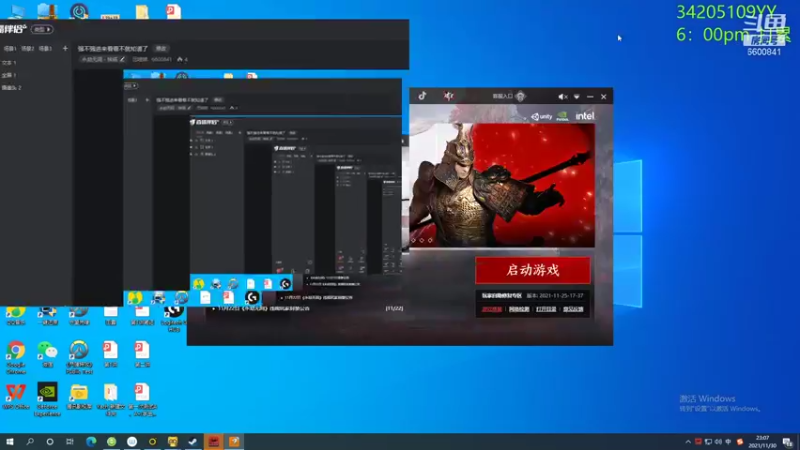The image size is (800, 450).
Task: Click the Intel logo on launcher banner
Action: tap(585, 116)
